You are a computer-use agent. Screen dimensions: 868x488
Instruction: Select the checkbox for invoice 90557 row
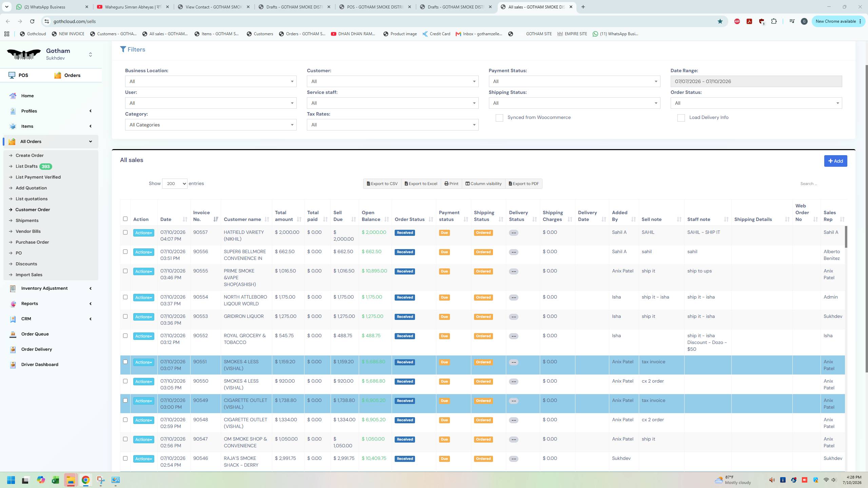tap(125, 232)
